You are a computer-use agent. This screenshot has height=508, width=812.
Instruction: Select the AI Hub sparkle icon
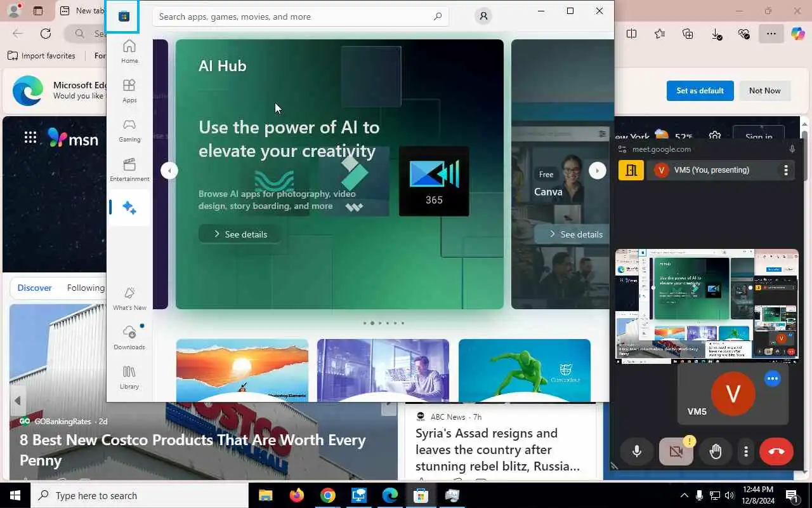[129, 208]
